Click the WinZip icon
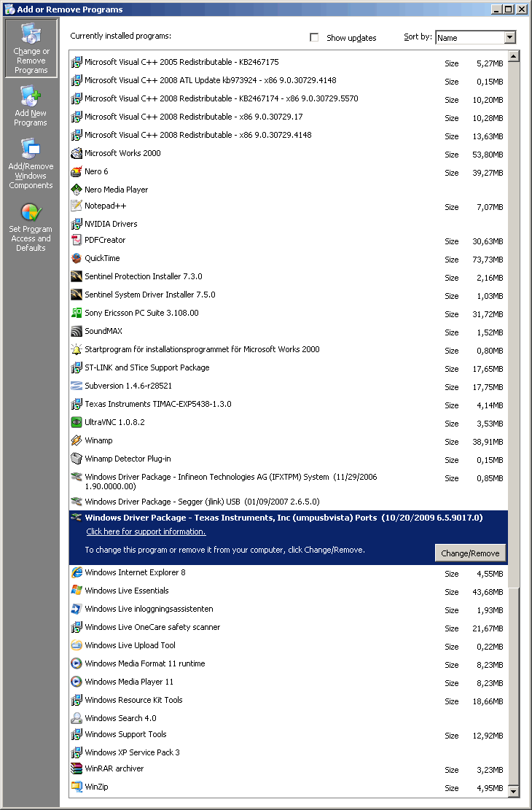Viewport: 532px width, 810px height. 77,787
